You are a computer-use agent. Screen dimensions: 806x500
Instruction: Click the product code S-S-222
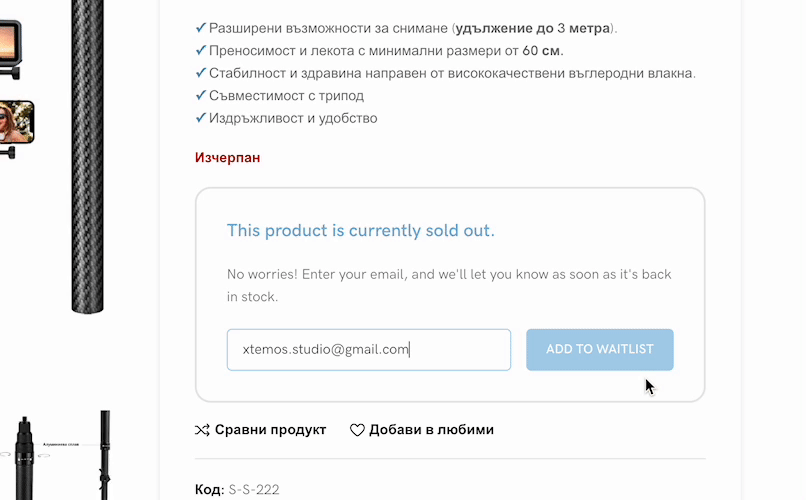pos(254,490)
